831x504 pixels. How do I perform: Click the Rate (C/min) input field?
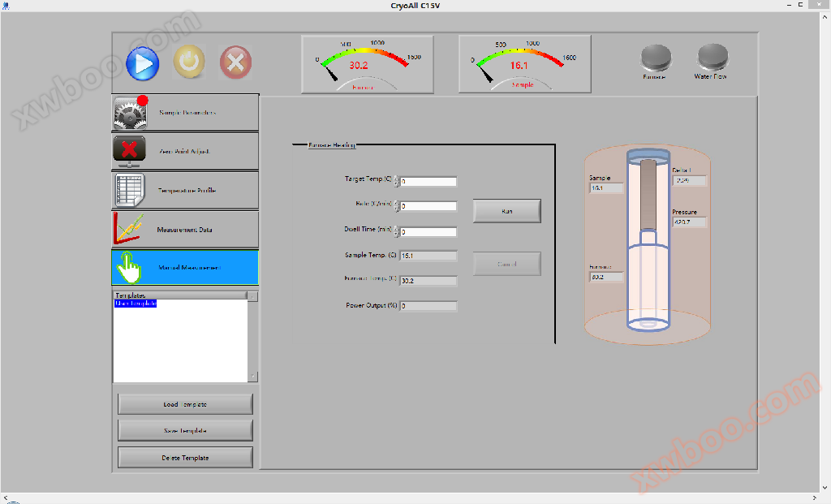point(428,206)
